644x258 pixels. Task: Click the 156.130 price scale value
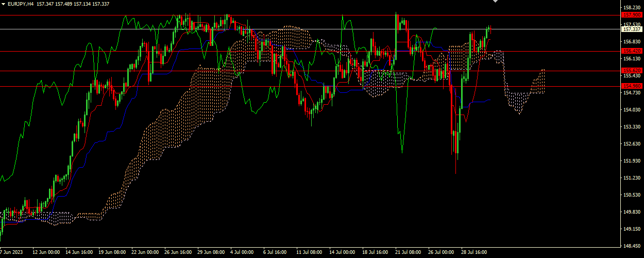pos(632,59)
